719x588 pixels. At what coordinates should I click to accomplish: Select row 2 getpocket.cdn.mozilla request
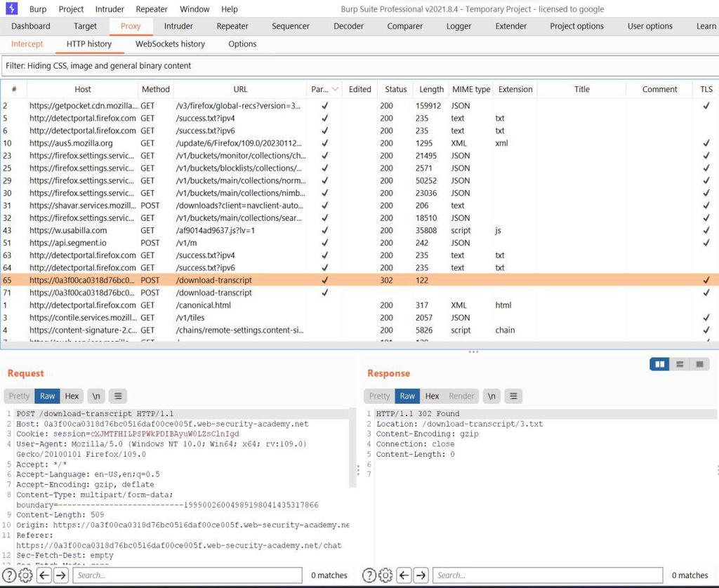tap(359, 106)
